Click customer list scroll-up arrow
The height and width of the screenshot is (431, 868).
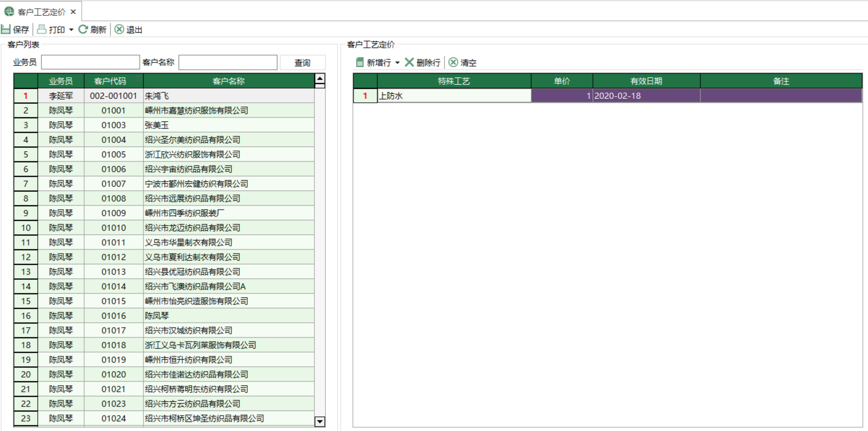pyautogui.click(x=320, y=79)
